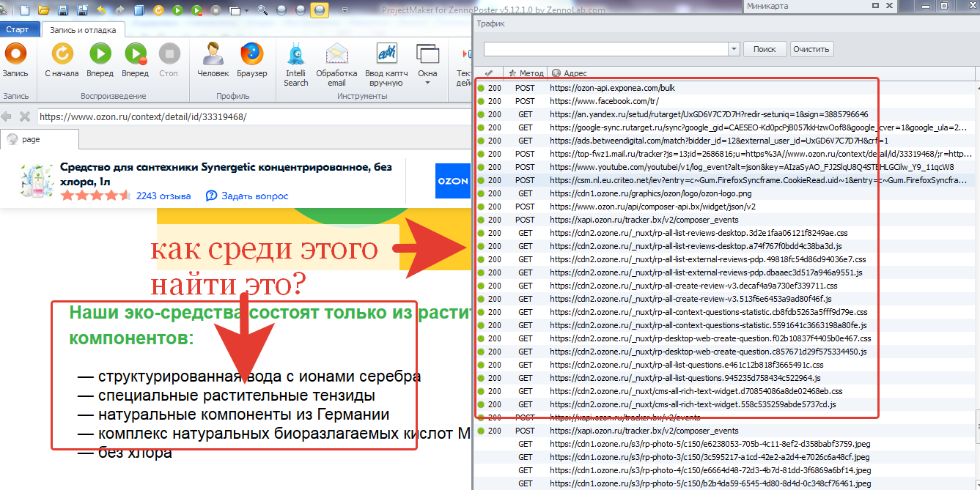This screenshot has height=490, width=980.
Task: Restart playback using С начала
Action: click(x=62, y=60)
